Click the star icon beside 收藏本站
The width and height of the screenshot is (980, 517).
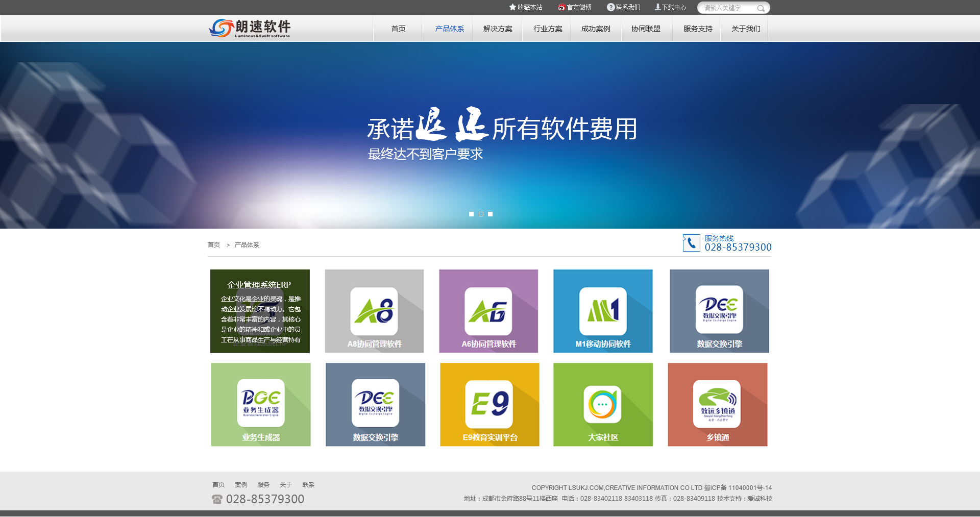click(x=512, y=7)
